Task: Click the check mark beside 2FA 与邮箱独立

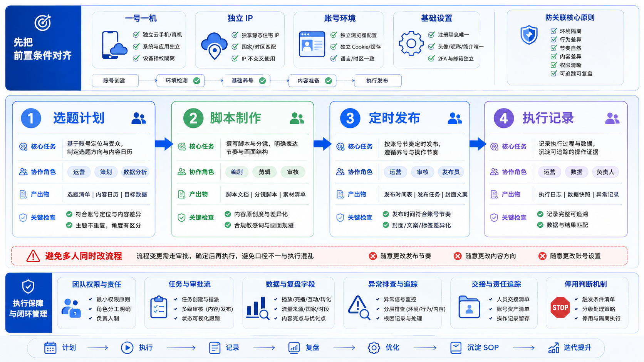Action: [x=431, y=58]
